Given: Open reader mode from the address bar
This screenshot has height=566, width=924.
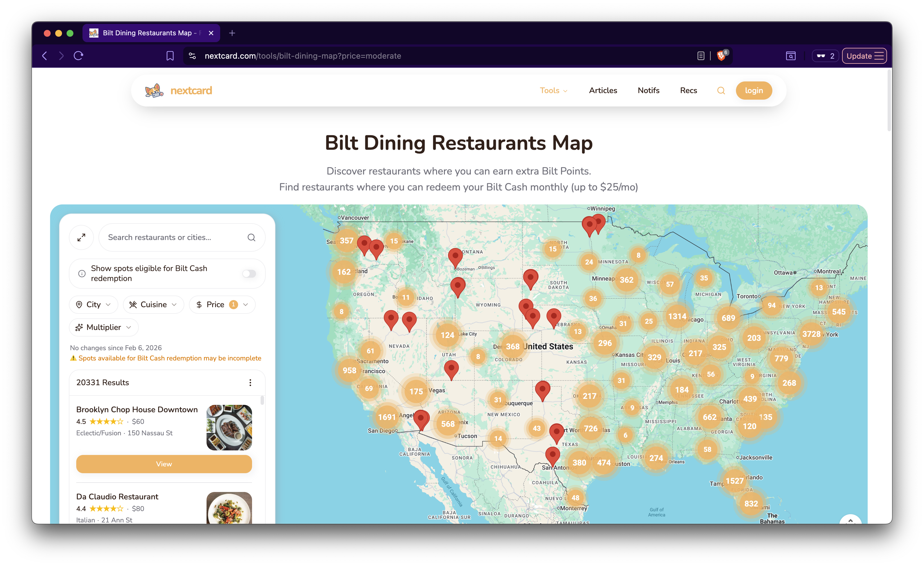Looking at the screenshot, I should pyautogui.click(x=700, y=56).
